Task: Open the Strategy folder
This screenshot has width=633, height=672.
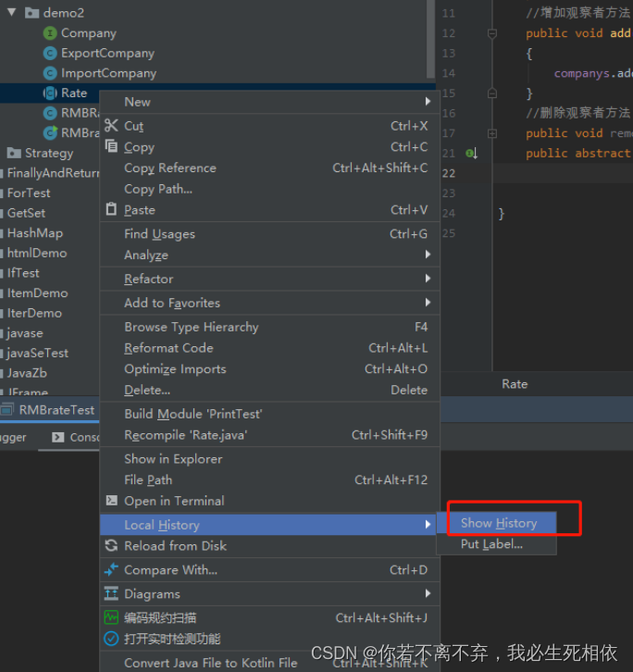Action: [49, 153]
